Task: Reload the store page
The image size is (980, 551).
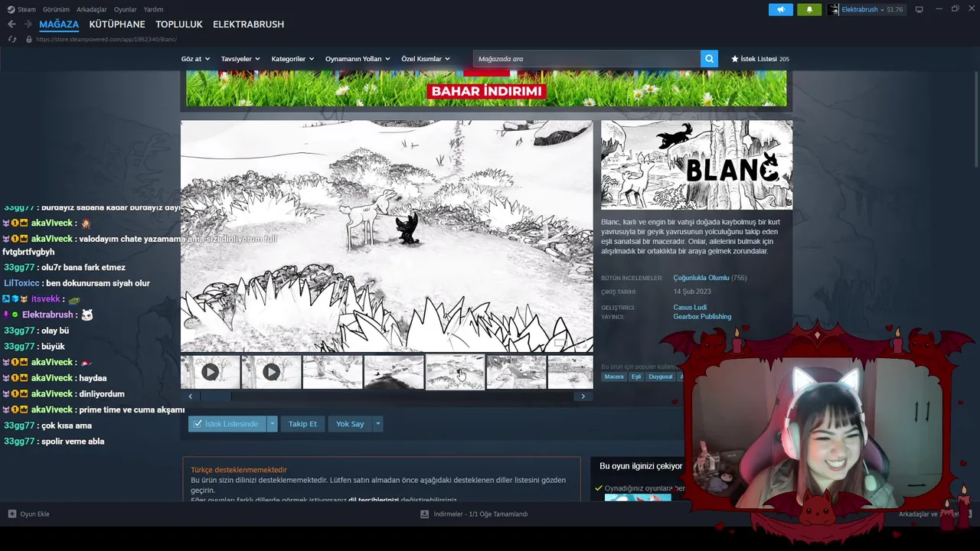Action: pyautogui.click(x=12, y=39)
